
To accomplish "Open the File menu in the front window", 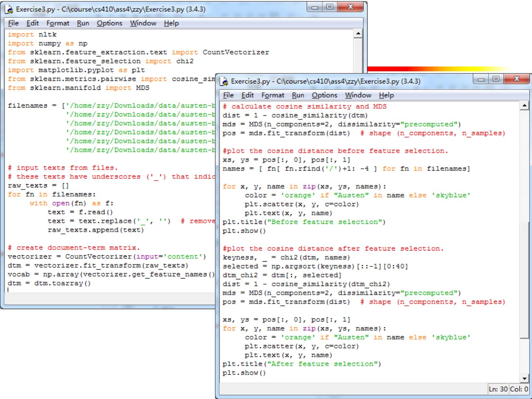I will [228, 95].
